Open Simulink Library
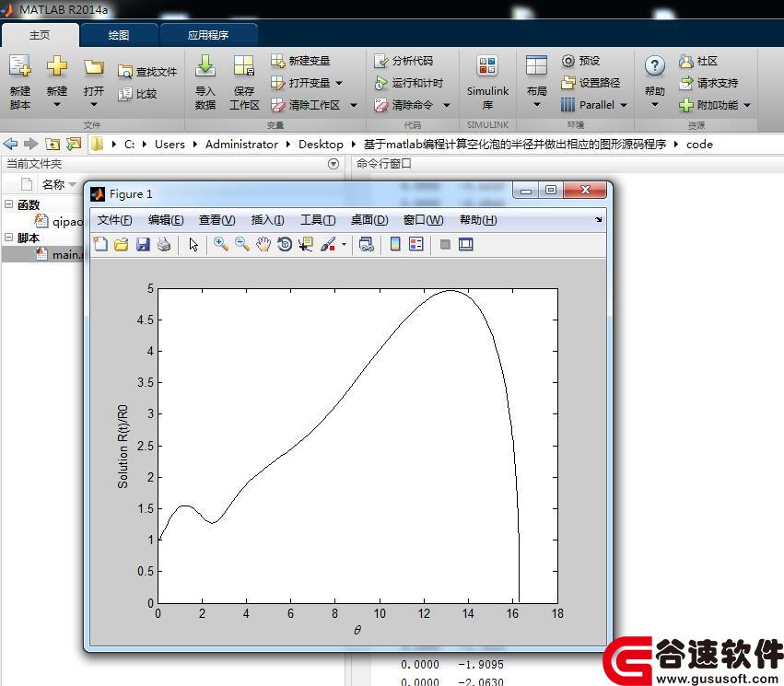Screen dimensions: 784x686 point(487,83)
